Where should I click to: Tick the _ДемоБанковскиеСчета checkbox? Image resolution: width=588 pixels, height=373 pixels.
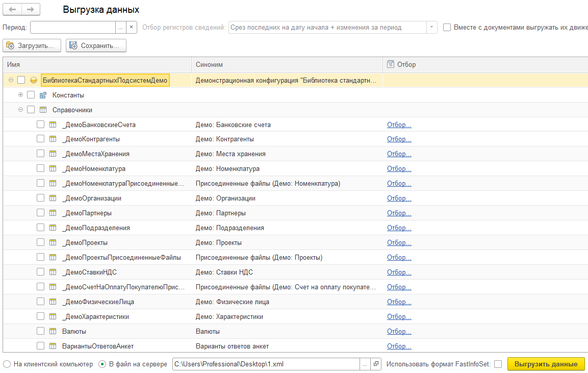point(40,124)
